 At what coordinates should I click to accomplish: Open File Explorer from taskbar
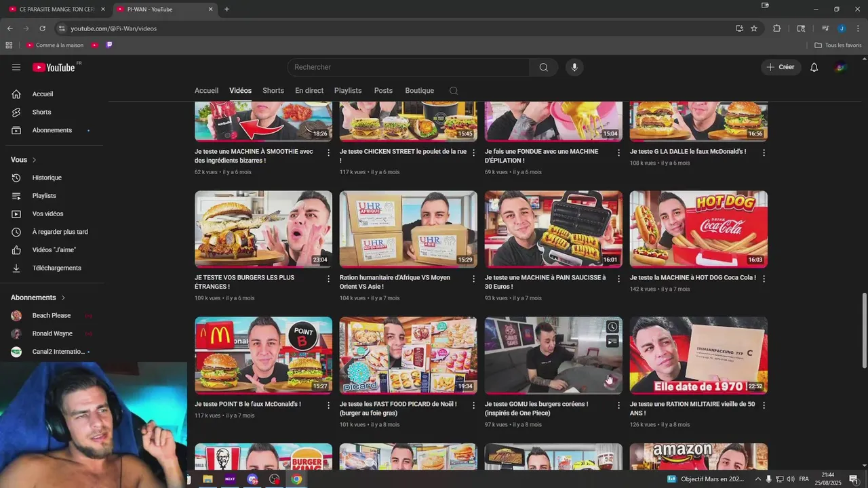click(208, 479)
